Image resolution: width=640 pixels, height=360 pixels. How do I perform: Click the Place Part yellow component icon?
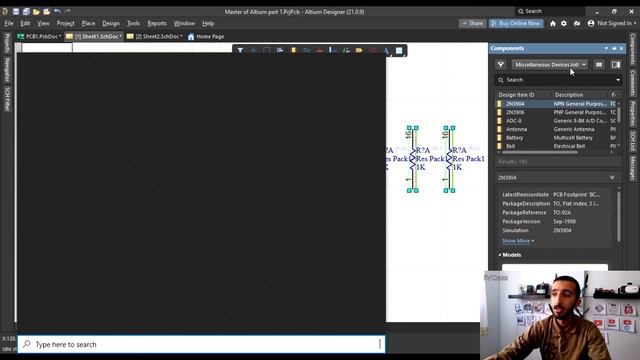point(293,51)
